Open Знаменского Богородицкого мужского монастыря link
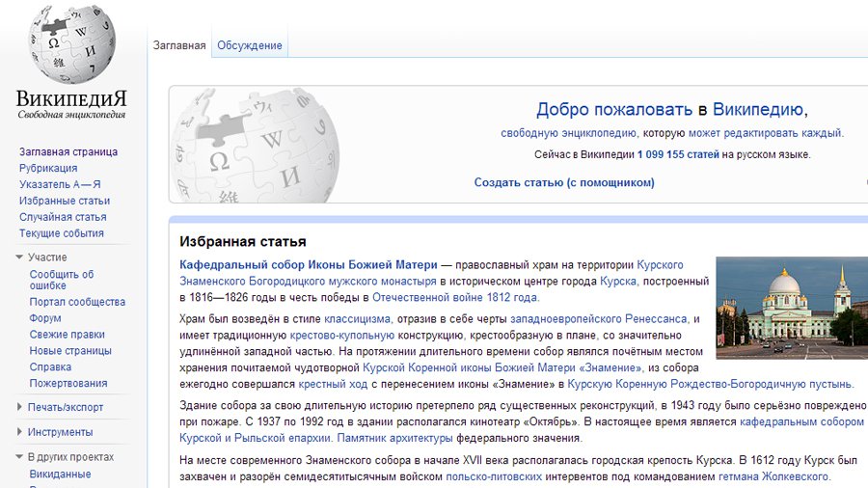The width and height of the screenshot is (868, 488). (308, 281)
